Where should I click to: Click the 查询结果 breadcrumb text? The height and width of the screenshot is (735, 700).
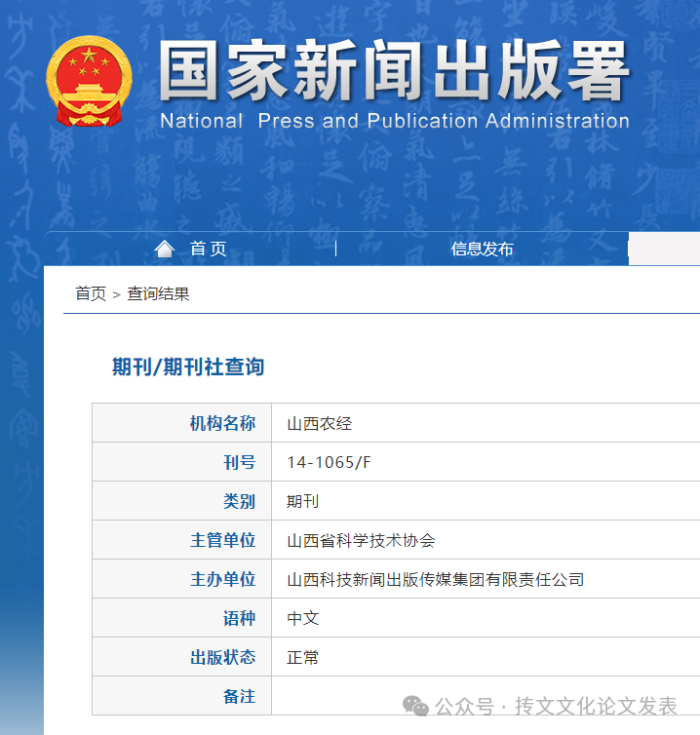pyautogui.click(x=158, y=294)
